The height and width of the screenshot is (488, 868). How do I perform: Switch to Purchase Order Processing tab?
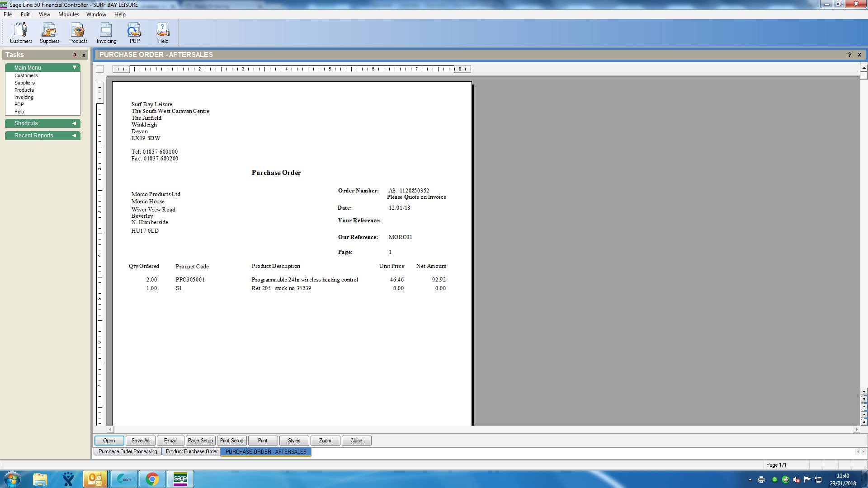tap(127, 451)
